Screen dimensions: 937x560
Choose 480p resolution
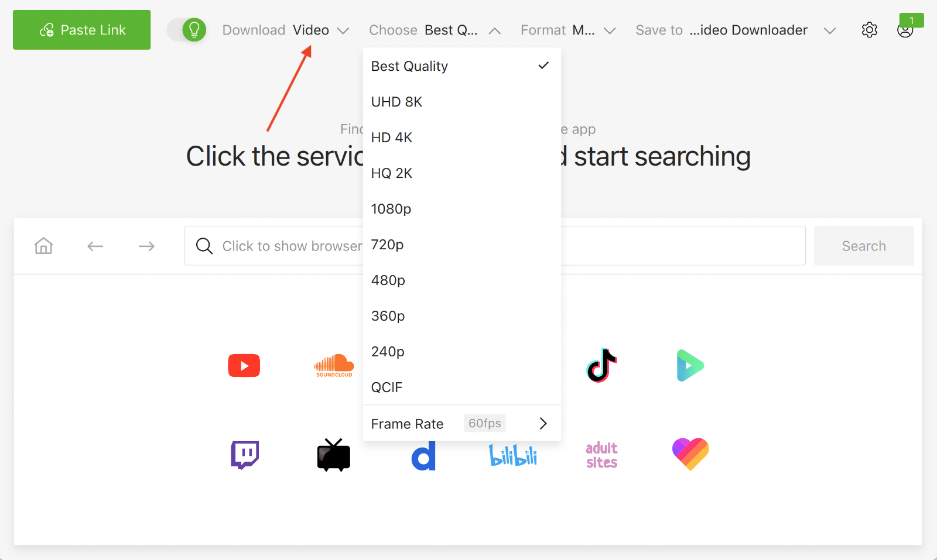(x=462, y=280)
